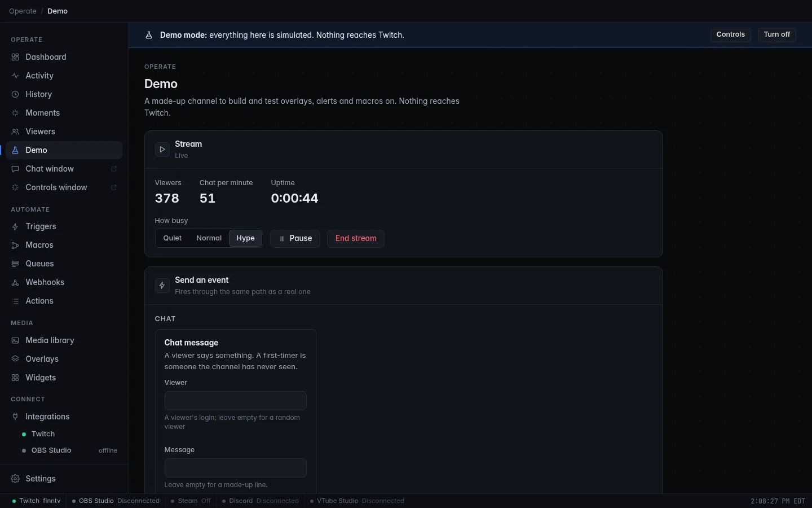The width and height of the screenshot is (812, 508).
Task: Click the Media library image icon
Action: click(x=15, y=340)
